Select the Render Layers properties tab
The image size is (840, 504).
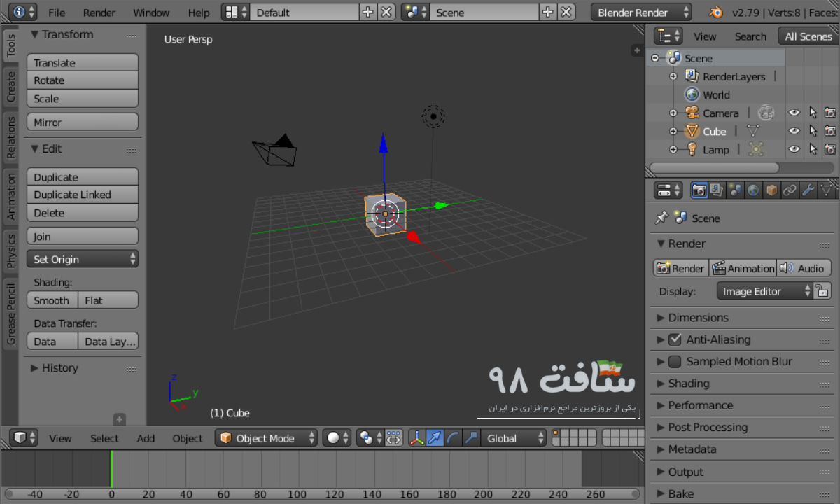tap(717, 190)
